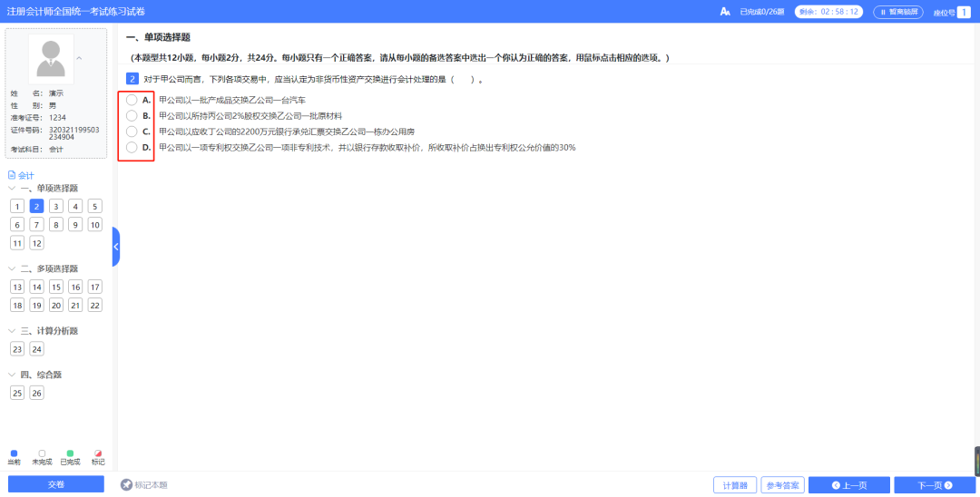Viewport: 980px width, 497px height.
Task: Select answer option B
Action: [132, 115]
